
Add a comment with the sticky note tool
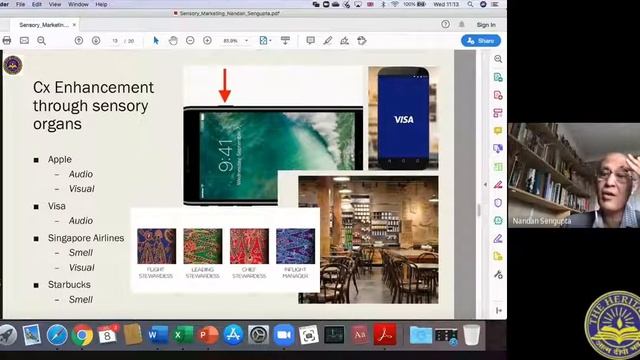point(311,40)
